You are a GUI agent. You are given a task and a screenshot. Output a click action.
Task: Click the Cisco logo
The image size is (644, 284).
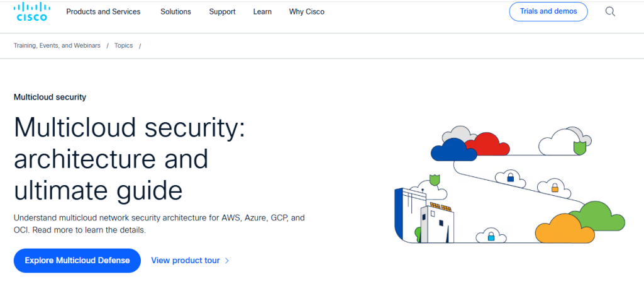pyautogui.click(x=31, y=12)
